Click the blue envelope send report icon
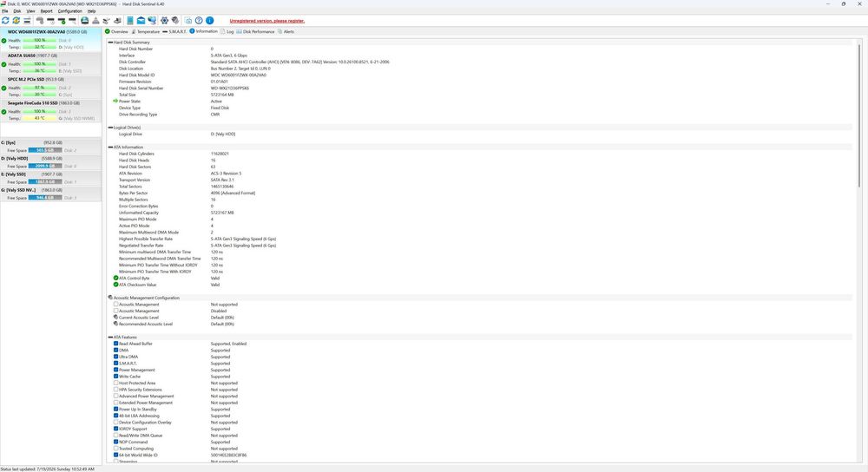 [141, 21]
